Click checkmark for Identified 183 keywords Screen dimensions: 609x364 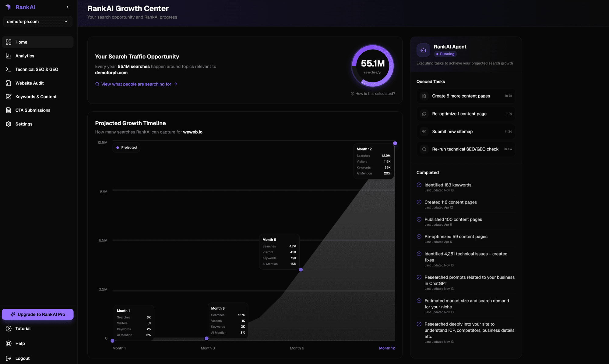click(419, 185)
